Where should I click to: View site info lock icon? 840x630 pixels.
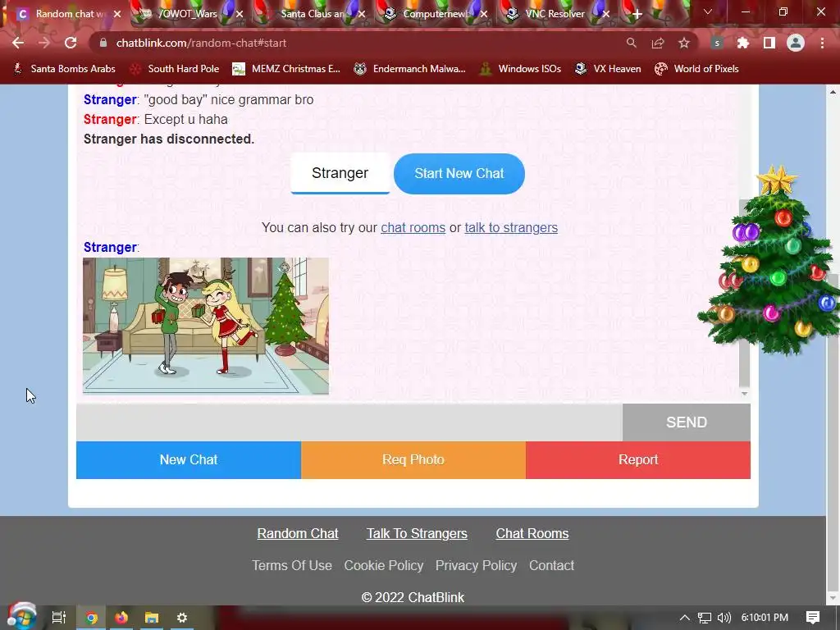click(104, 43)
